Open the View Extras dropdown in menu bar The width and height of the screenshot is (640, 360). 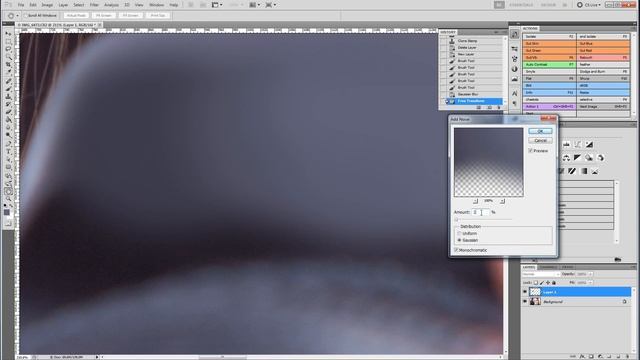point(216,5)
